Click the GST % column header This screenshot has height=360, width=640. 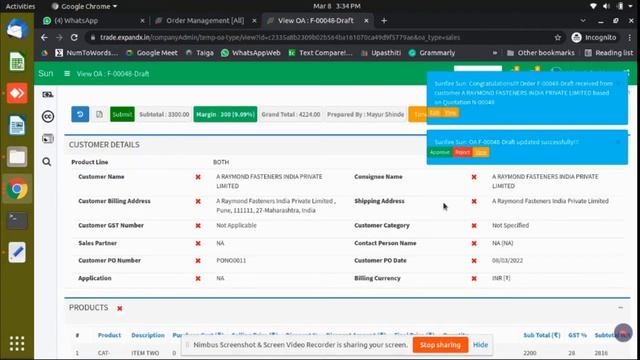(x=577, y=335)
